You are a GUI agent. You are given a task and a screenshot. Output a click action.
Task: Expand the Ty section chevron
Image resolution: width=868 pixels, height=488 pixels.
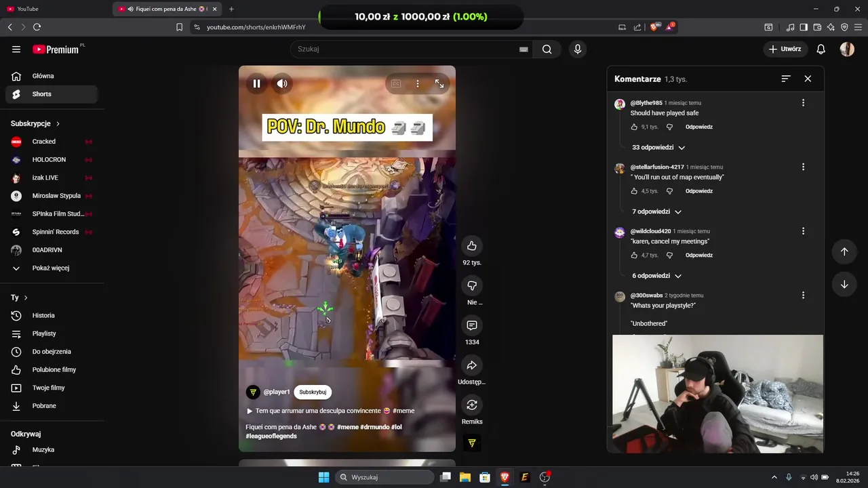26,298
